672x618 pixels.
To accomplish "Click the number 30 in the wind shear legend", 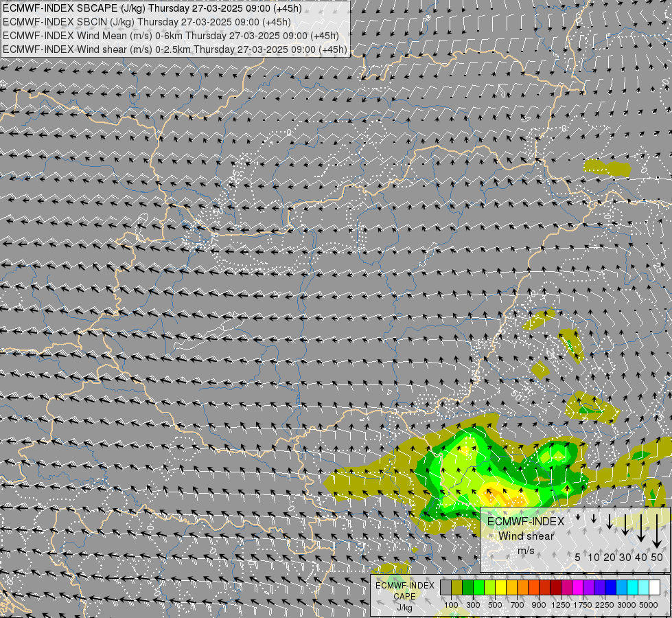I will 625,557.
